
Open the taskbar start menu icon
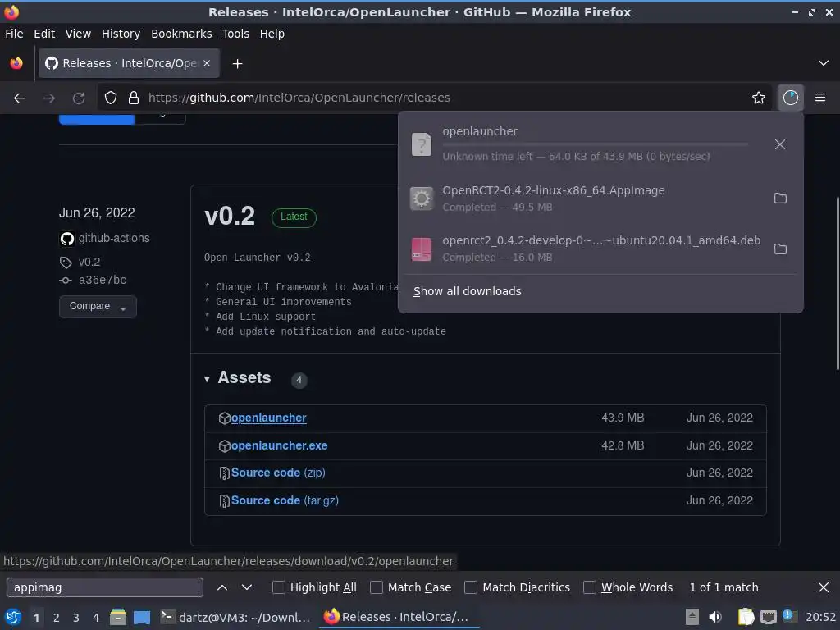[13, 617]
